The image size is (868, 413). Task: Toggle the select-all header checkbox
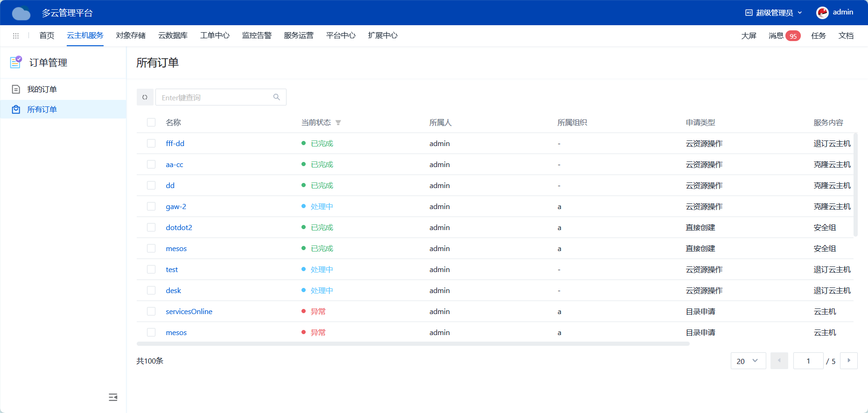[x=151, y=122]
